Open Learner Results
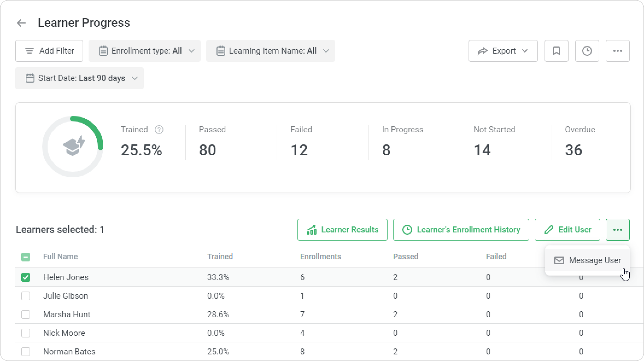This screenshot has height=361, width=644. [342, 230]
